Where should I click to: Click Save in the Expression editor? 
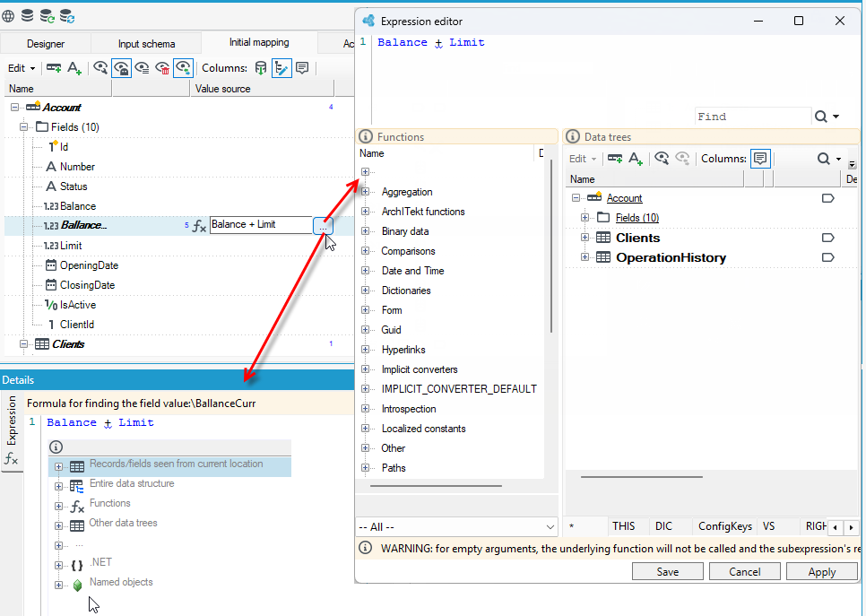tap(668, 572)
